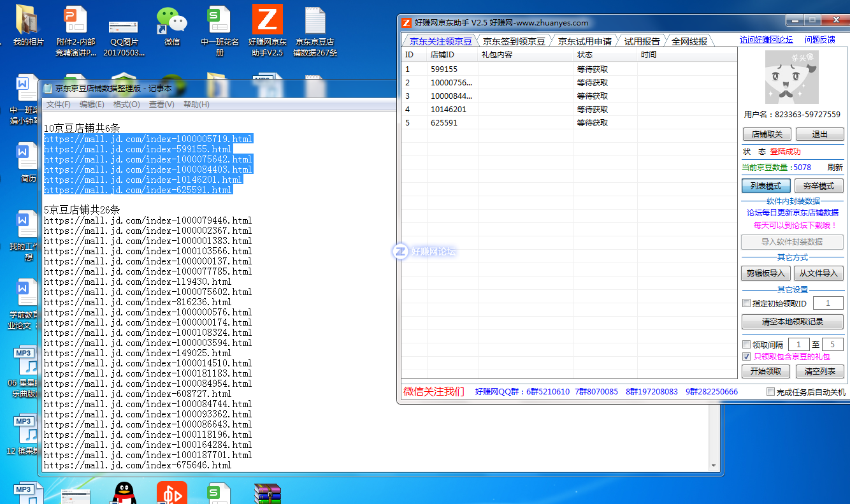Select table row with 店铺ID 10146201

point(569,109)
